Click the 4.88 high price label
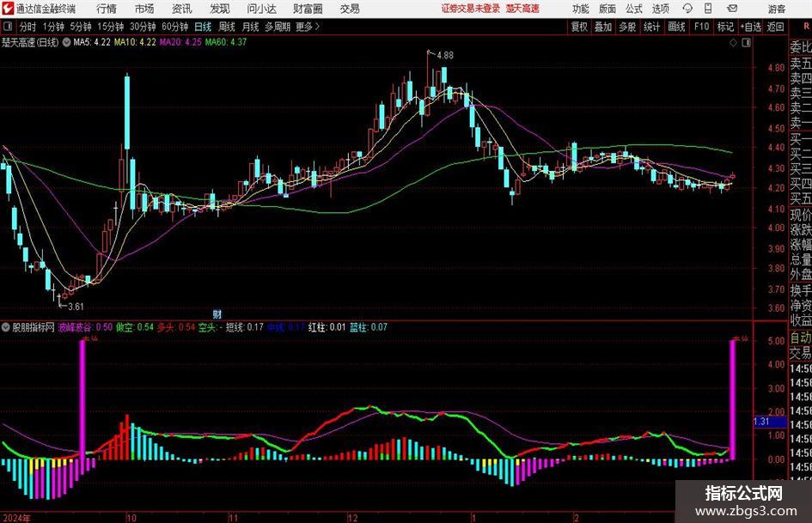The width and height of the screenshot is (812, 523). coord(445,56)
